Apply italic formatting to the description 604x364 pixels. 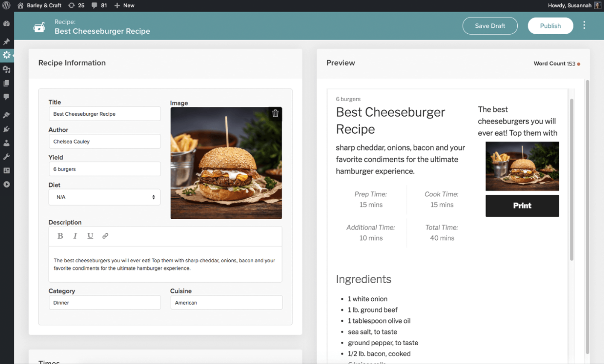pyautogui.click(x=75, y=236)
